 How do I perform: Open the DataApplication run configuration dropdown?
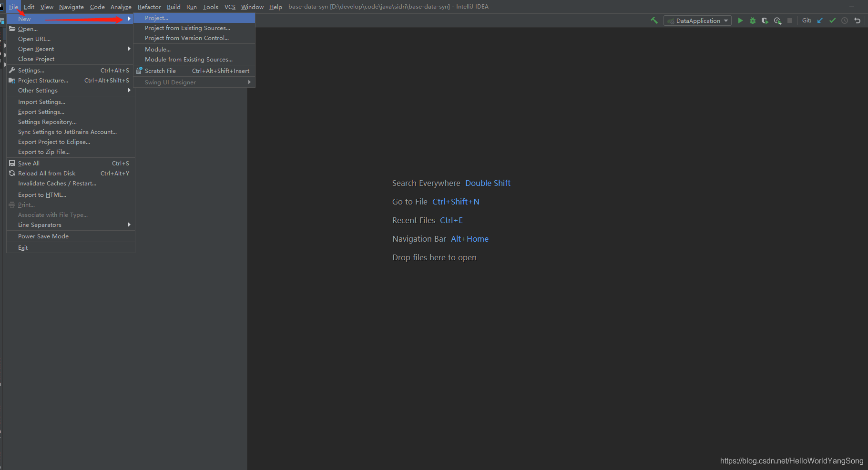point(697,20)
